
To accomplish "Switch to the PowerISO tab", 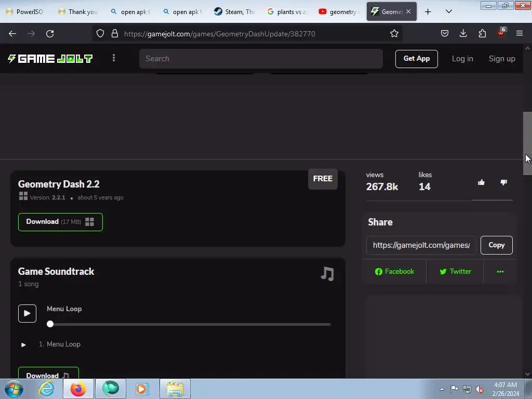I will (26, 12).
